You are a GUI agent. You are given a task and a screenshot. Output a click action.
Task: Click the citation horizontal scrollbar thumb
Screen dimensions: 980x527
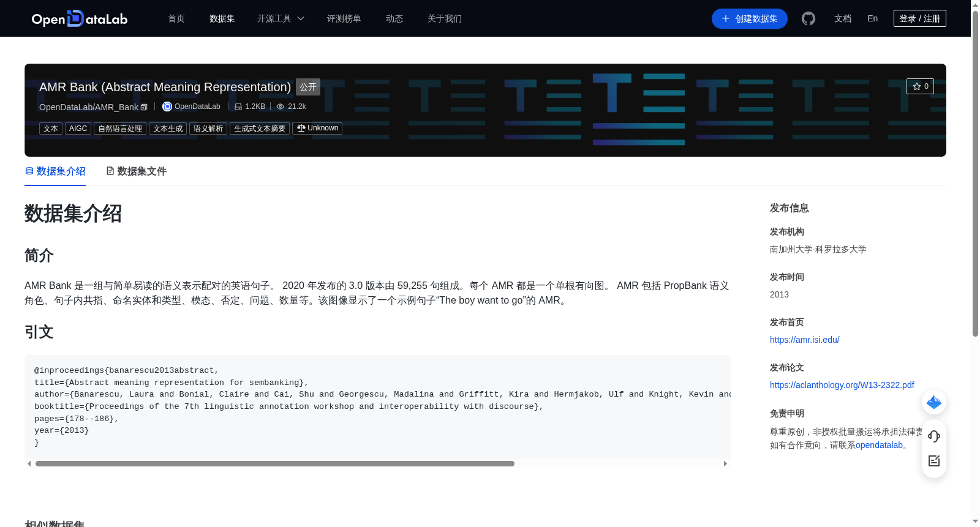point(275,464)
